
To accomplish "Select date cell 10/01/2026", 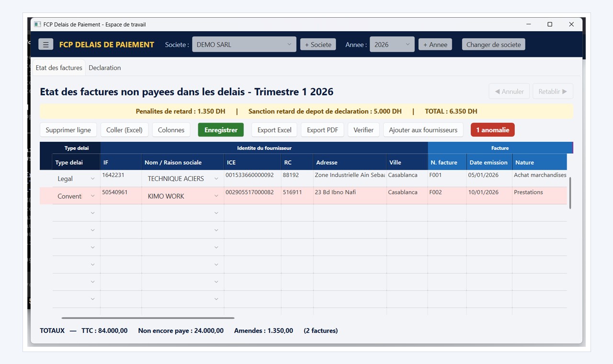I will (x=489, y=195).
